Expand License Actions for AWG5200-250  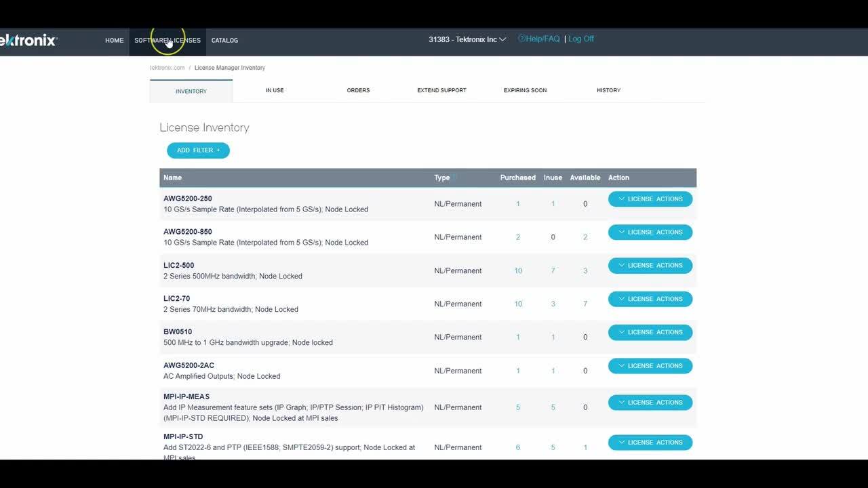click(x=650, y=199)
